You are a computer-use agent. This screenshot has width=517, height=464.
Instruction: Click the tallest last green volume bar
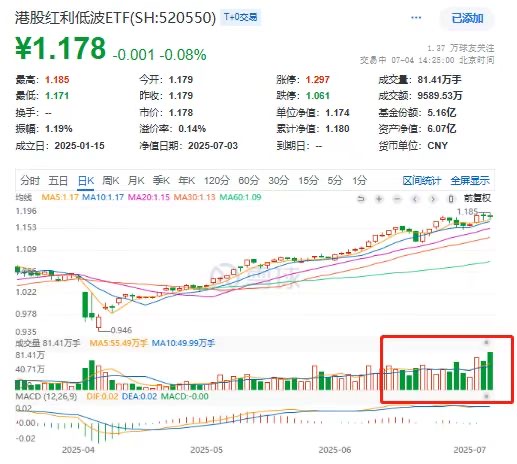490,371
